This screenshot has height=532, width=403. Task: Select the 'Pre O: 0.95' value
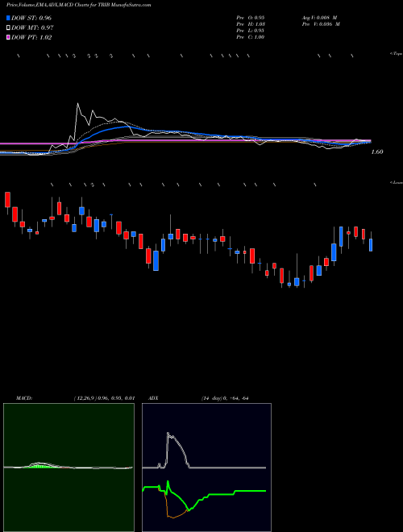click(x=251, y=18)
